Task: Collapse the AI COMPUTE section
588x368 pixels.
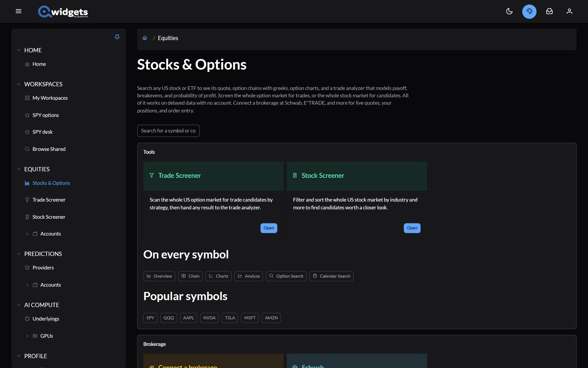Action: (x=19, y=305)
